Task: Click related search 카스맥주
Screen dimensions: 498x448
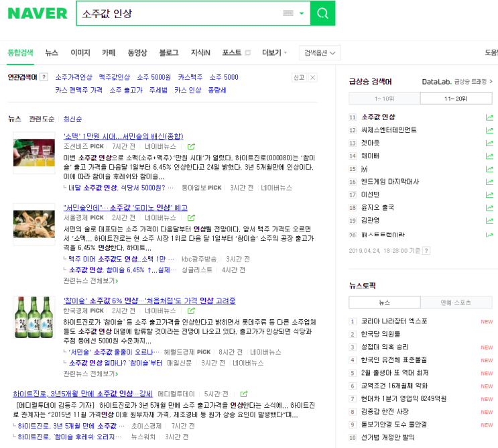Action: [x=190, y=77]
